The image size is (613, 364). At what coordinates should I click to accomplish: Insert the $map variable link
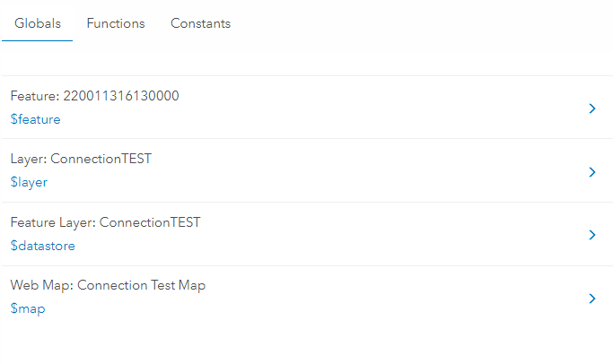27,308
